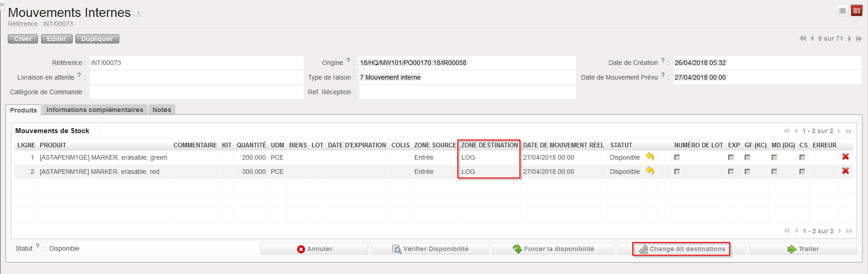Click the Date de Création field
The height and width of the screenshot is (274, 868).
pyautogui.click(x=767, y=63)
